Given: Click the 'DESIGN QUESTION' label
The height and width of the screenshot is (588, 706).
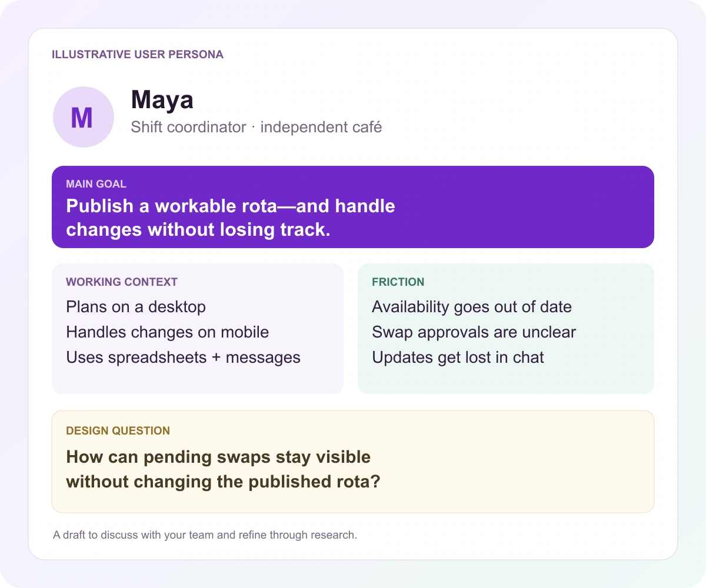Looking at the screenshot, I should click(118, 431).
